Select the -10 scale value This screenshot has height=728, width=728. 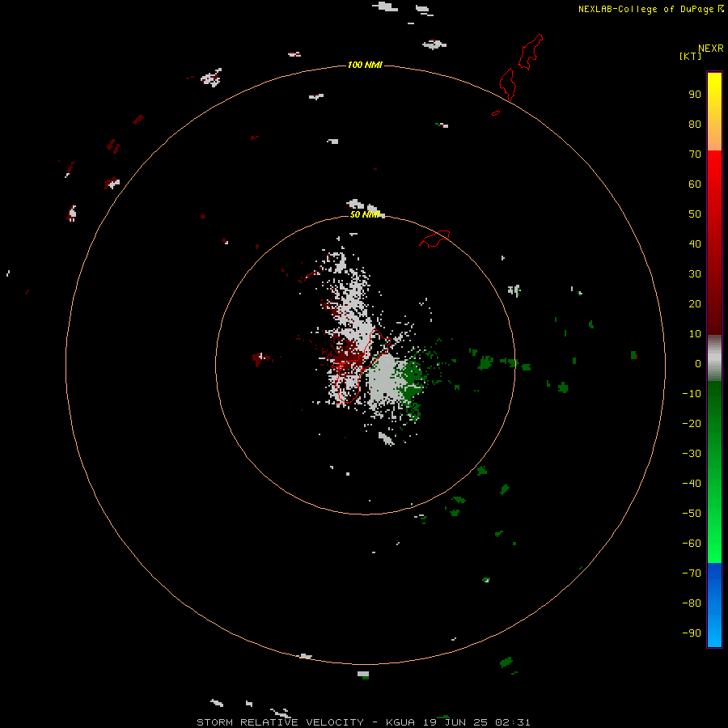pyautogui.click(x=692, y=394)
